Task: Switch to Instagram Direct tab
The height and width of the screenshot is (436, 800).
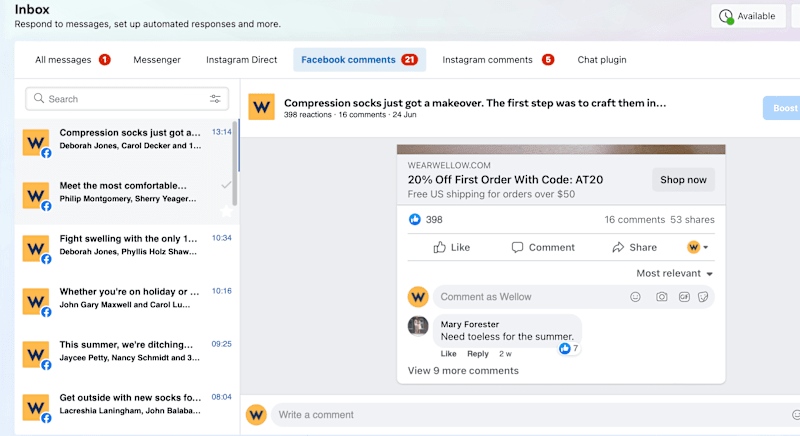Action: (x=241, y=60)
